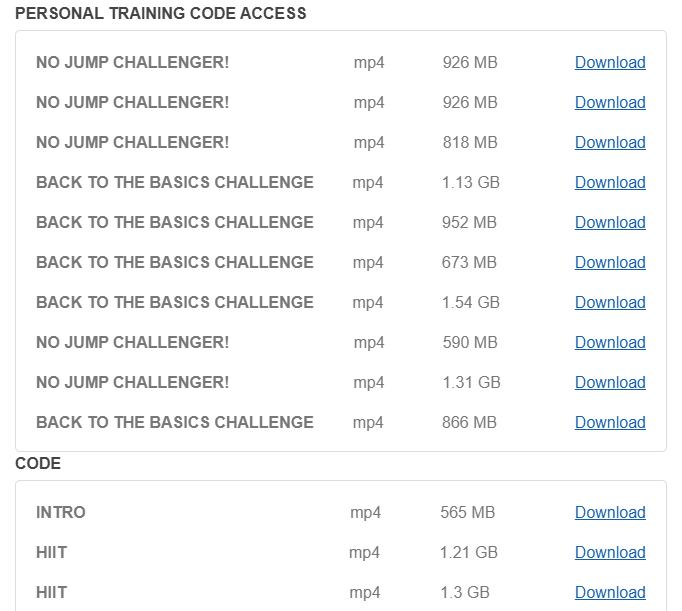
Task: Download the 818 MB No Jump Challenger video
Action: pyautogui.click(x=609, y=142)
